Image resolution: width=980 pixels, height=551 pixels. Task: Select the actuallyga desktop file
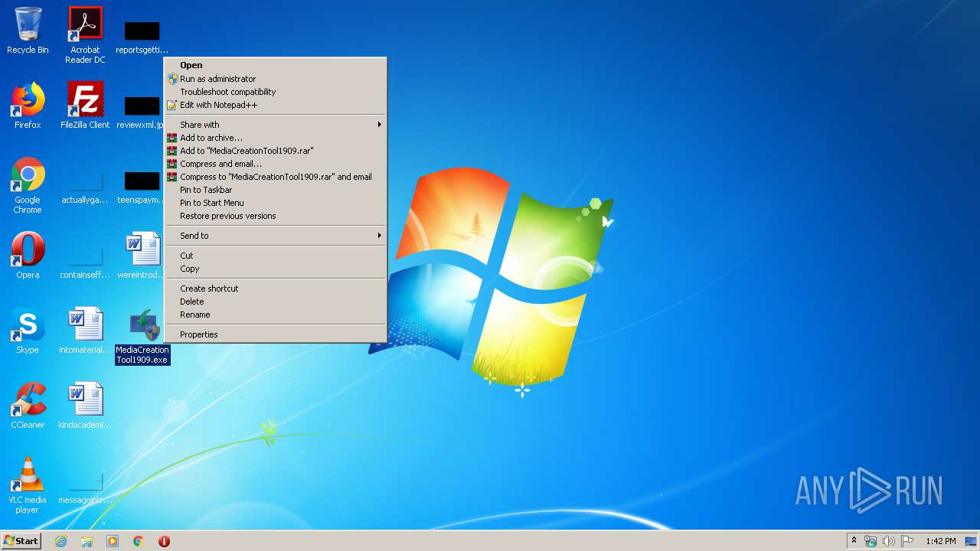[85, 187]
